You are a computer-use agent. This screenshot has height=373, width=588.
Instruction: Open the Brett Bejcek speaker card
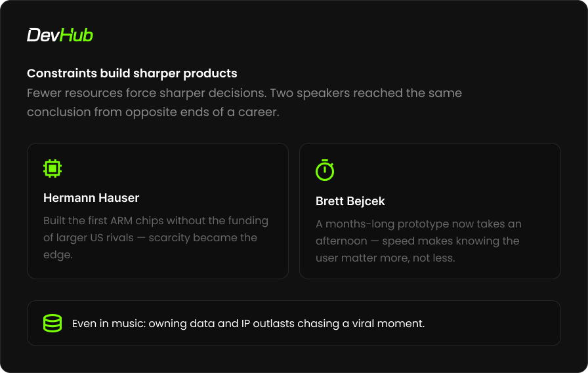tap(430, 211)
